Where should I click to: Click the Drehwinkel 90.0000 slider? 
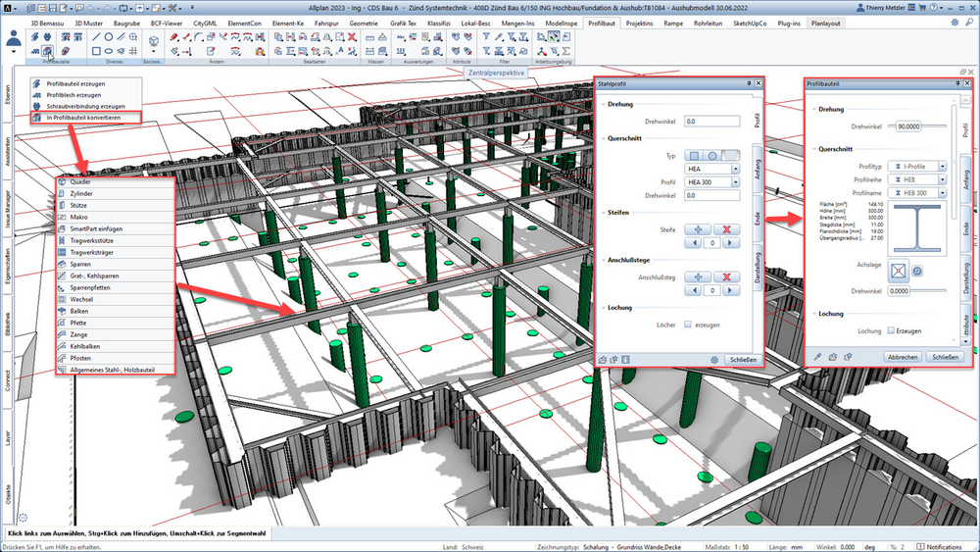[917, 126]
